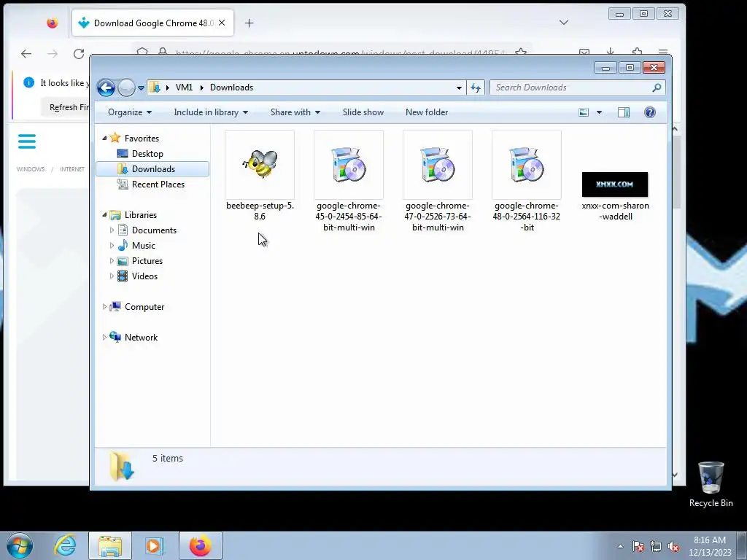Click Refresh Firefox button in notification bar

pyautogui.click(x=65, y=108)
